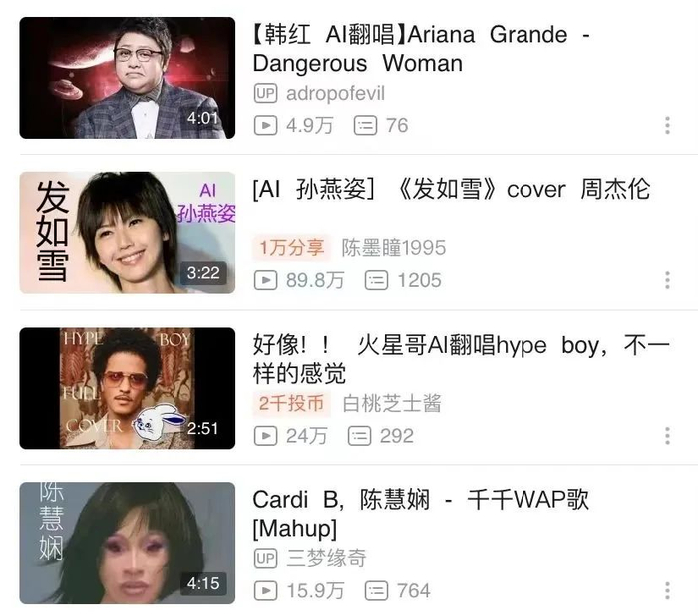Open more options for hype boy video
The height and width of the screenshot is (616, 698).
[x=667, y=436]
